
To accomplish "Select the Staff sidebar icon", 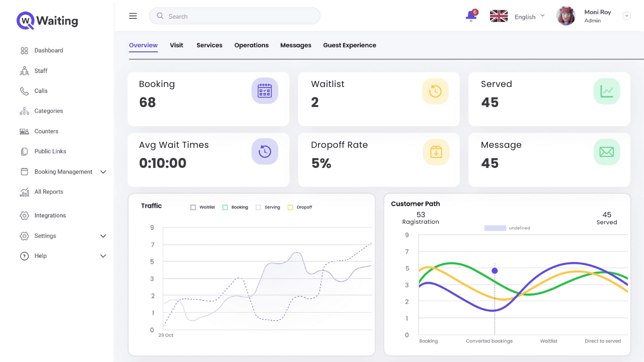I will coord(24,70).
